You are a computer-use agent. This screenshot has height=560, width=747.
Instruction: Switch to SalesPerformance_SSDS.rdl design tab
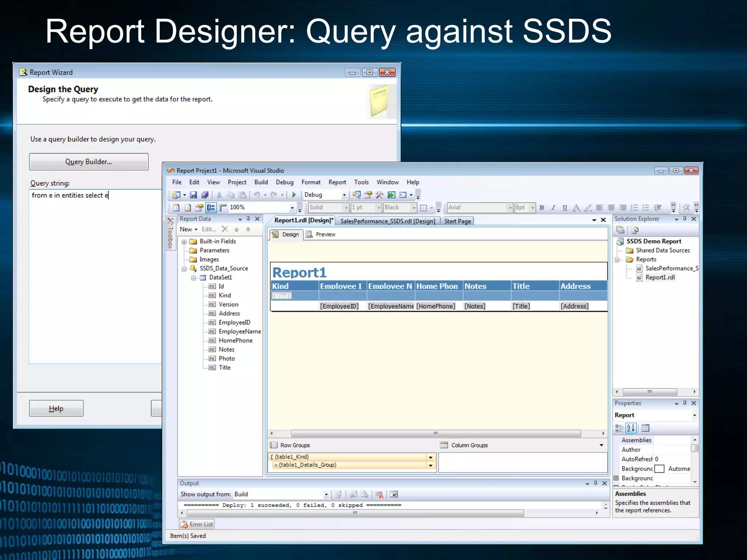tap(387, 221)
